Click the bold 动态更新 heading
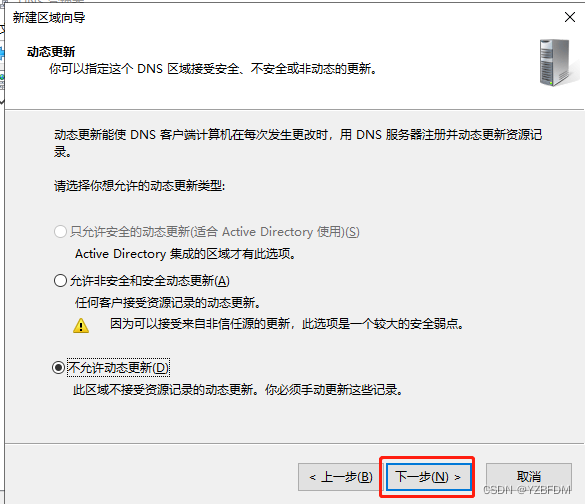 pyautogui.click(x=51, y=51)
